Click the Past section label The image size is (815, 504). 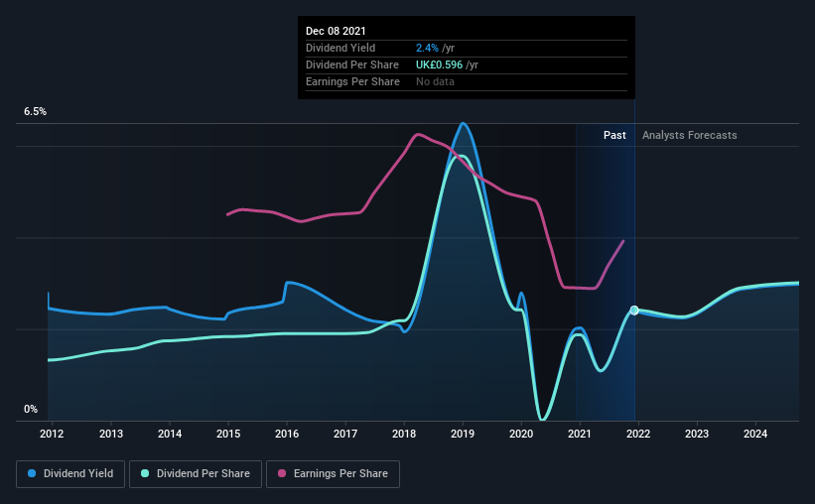click(x=614, y=135)
